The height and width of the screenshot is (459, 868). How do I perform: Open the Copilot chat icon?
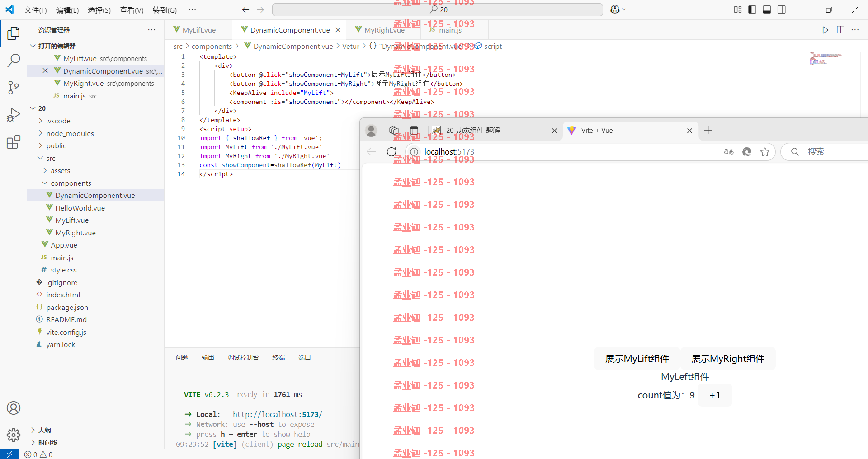(x=615, y=9)
